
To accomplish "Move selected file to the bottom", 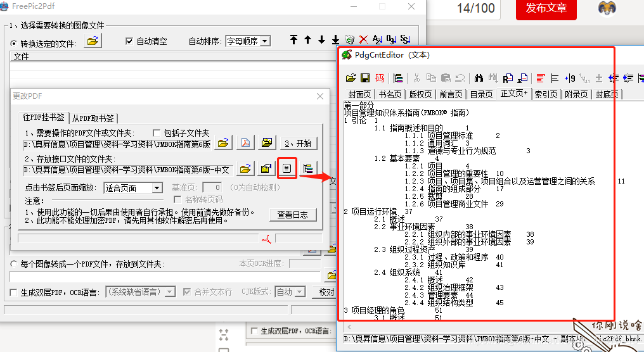I will tap(335, 39).
